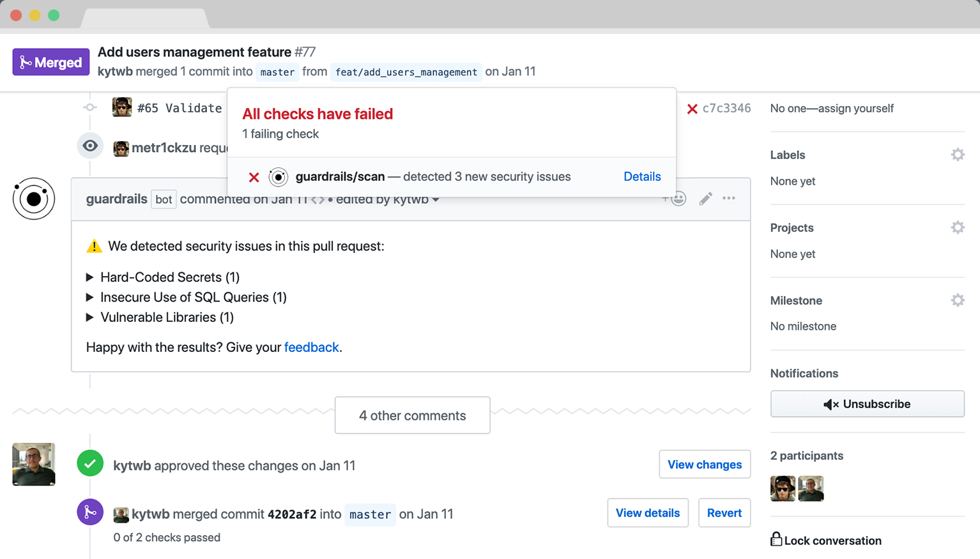This screenshot has height=559, width=980.
Task: Show the 4 other comments
Action: pyautogui.click(x=412, y=415)
